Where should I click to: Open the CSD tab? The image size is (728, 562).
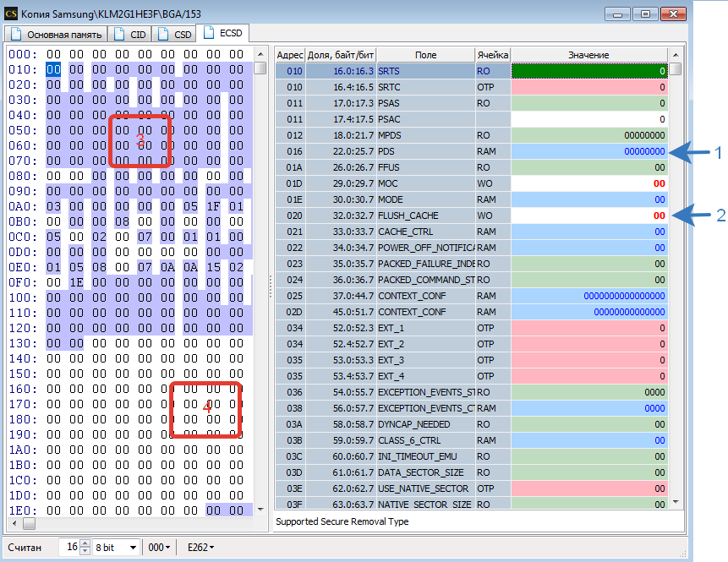pos(174,35)
